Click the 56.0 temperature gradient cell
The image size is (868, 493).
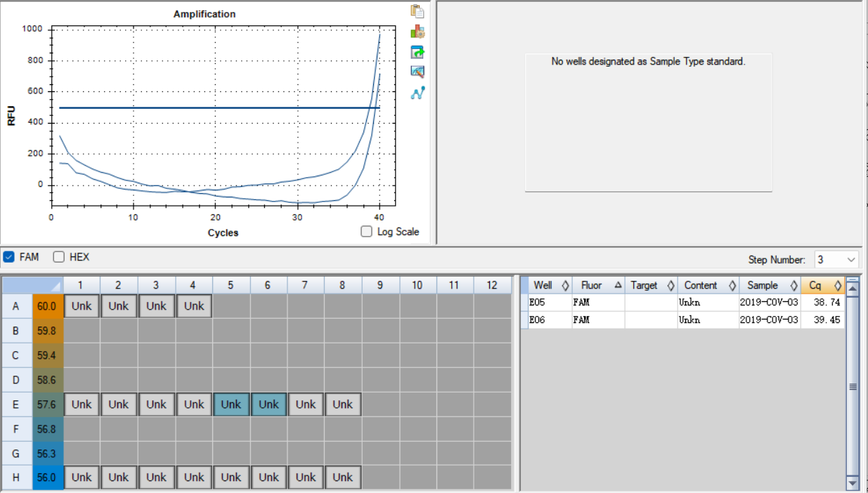click(48, 478)
